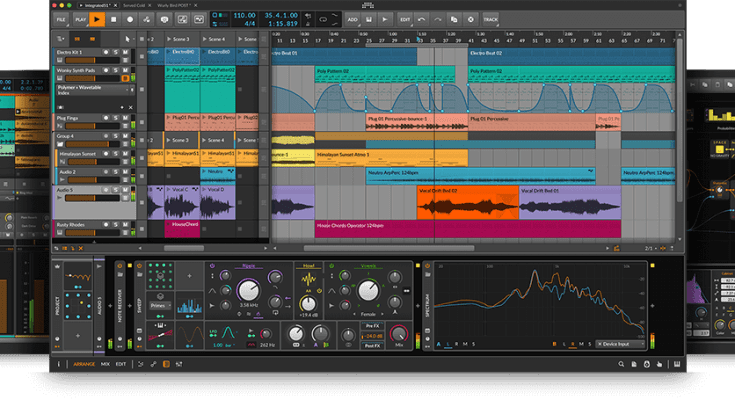This screenshot has height=400, width=735.
Task: Click the Record button in transport
Action: 129,18
